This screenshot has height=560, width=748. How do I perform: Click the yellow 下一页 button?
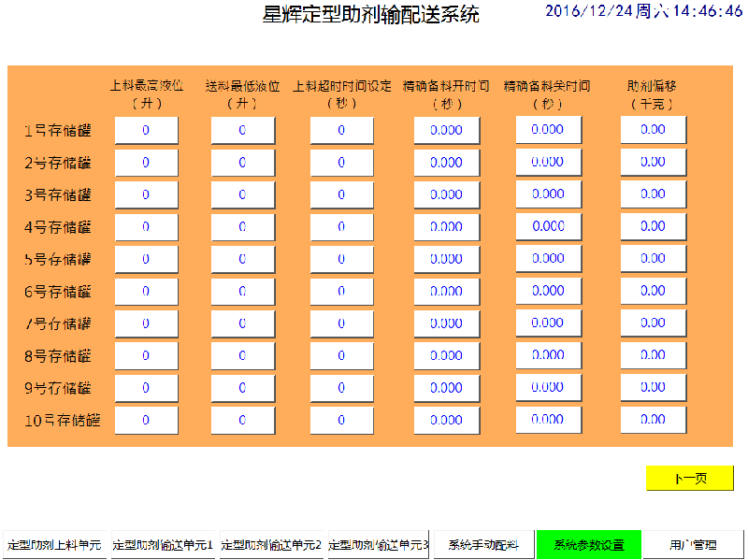point(690,478)
